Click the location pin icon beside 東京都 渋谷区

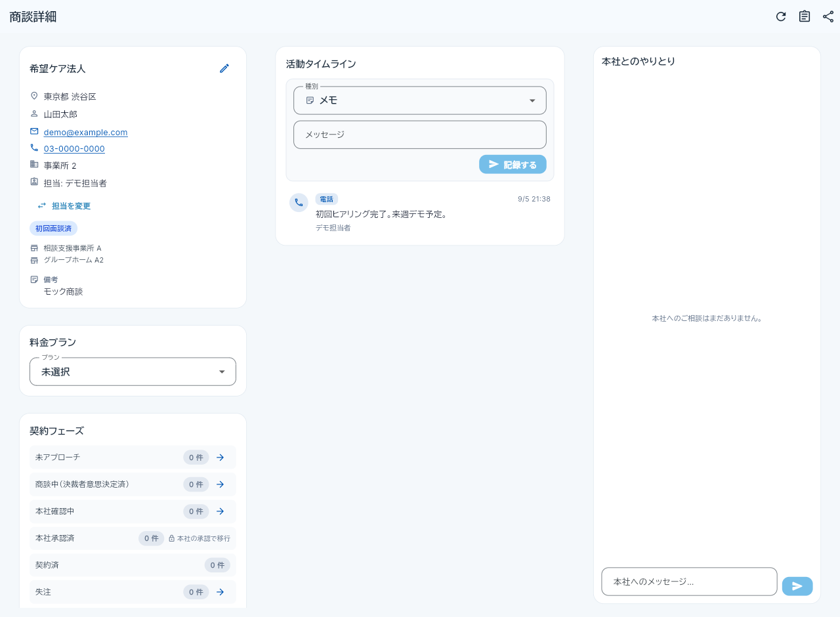(x=34, y=96)
